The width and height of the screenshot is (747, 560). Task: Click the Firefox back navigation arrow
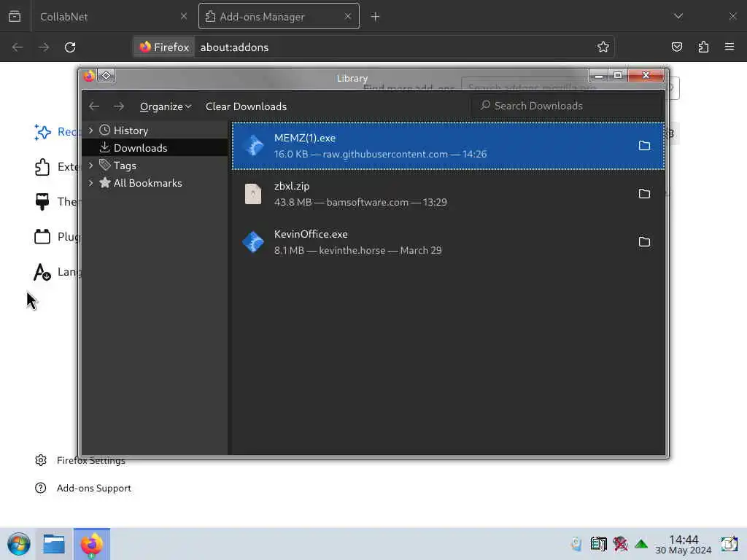[18, 47]
